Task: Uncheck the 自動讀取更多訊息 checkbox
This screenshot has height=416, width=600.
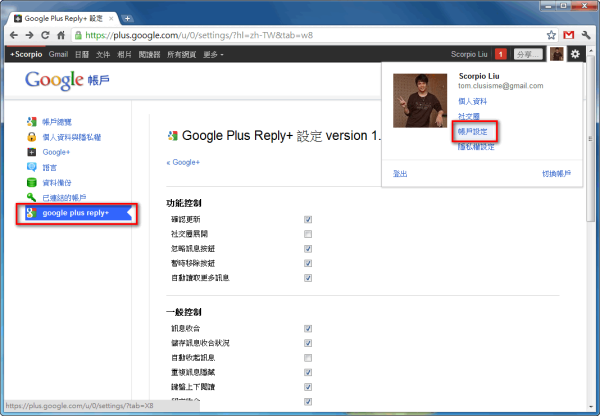Action: click(308, 278)
